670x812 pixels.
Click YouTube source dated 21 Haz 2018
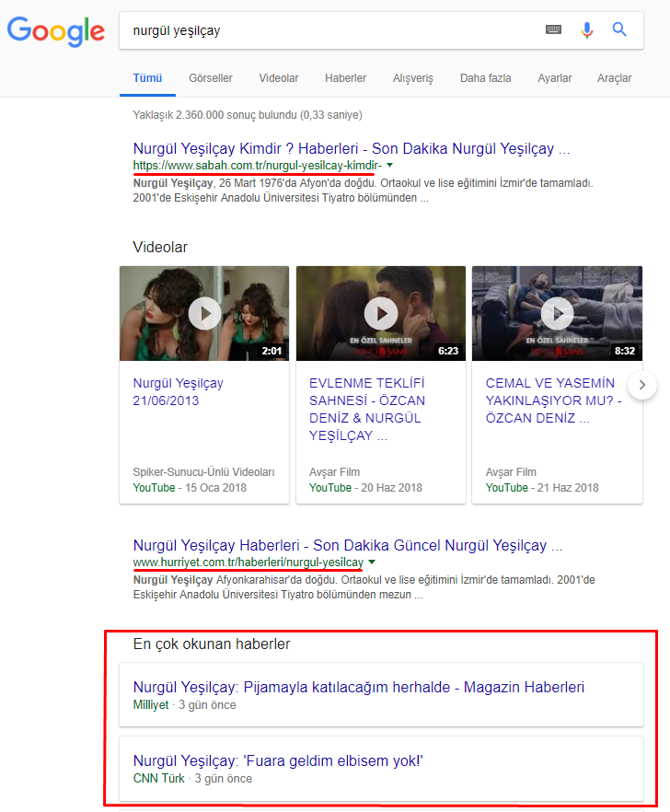pyautogui.click(x=506, y=487)
